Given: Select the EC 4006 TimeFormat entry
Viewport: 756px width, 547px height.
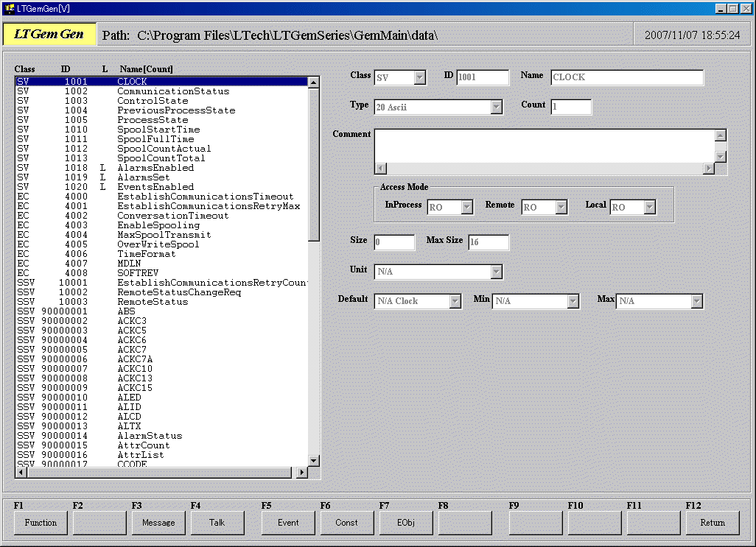Looking at the screenshot, I should coord(146,254).
